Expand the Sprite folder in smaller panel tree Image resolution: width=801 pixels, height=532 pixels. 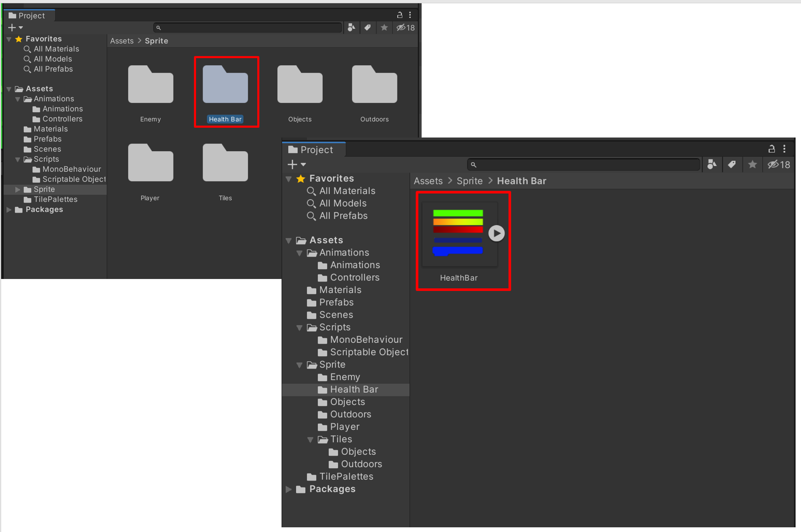click(x=17, y=189)
